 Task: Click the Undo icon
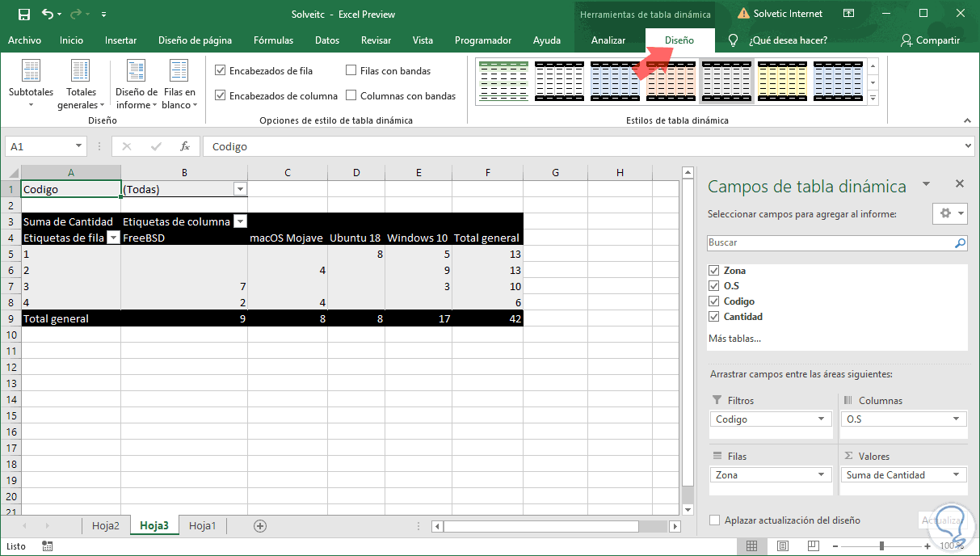[x=47, y=14]
